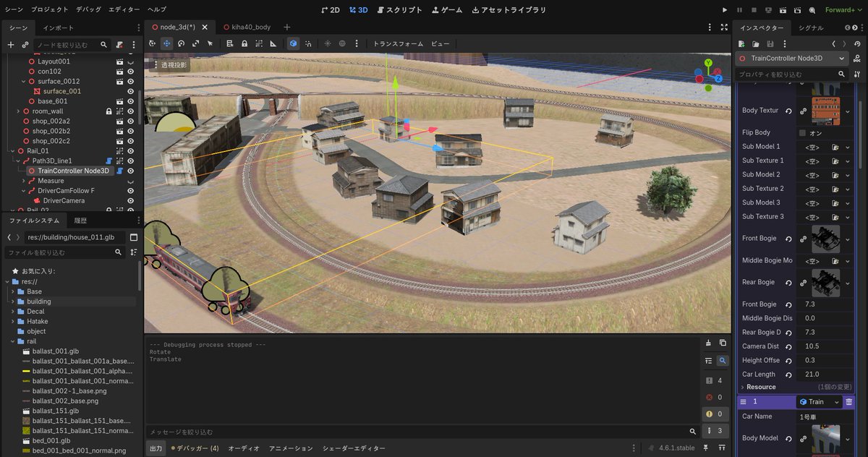The width and height of the screenshot is (868, 457).
Task: Click the list-select nodes toolbar icon
Action: [x=229, y=43]
